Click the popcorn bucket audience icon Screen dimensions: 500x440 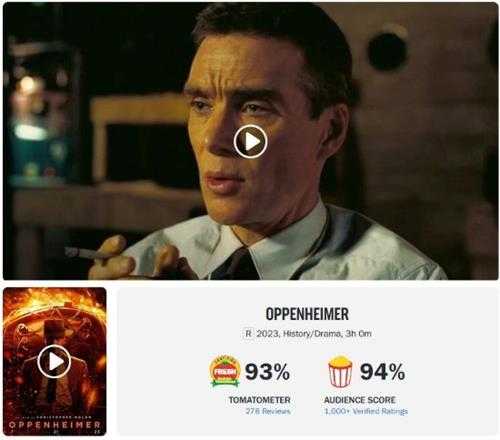[x=340, y=372]
